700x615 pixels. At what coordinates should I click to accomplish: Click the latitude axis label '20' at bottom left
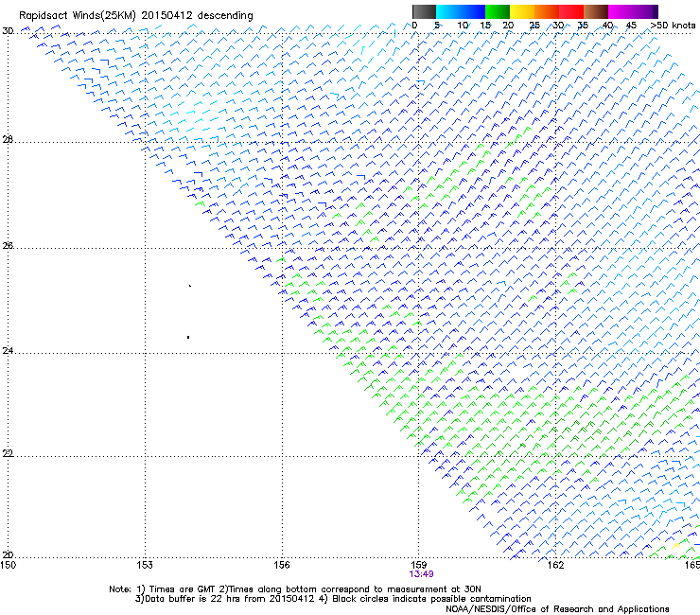8,555
